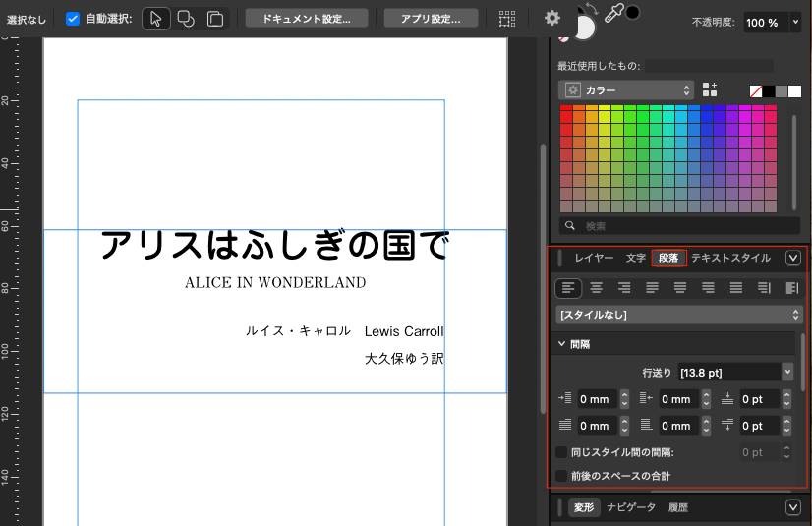Click the gear icon in the top toolbar

pos(552,19)
